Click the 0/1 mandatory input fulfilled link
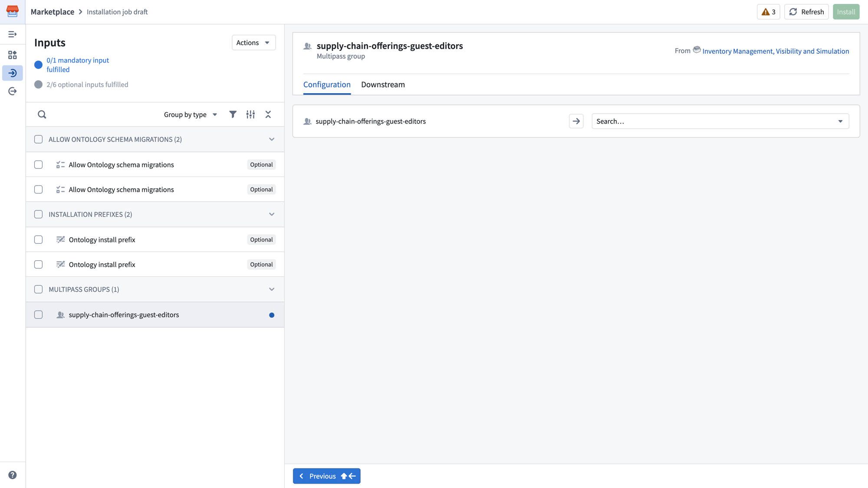Screen dimensions: 868x488 (78, 65)
